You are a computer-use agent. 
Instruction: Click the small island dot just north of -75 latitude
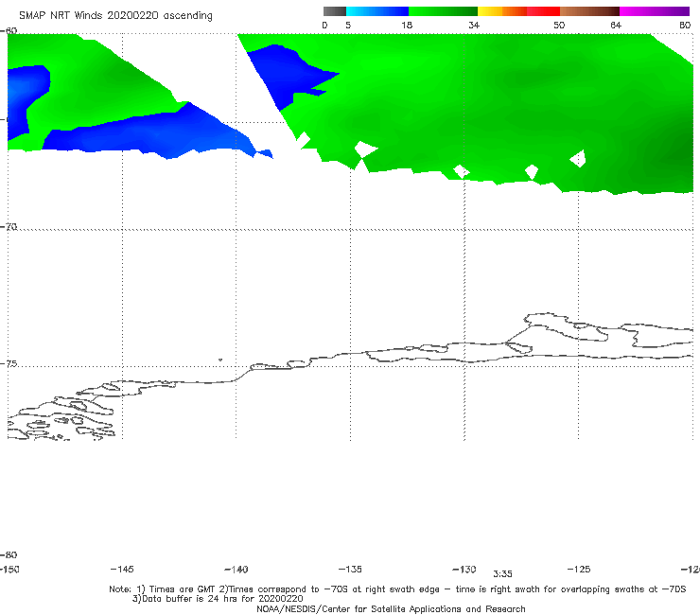click(x=220, y=360)
